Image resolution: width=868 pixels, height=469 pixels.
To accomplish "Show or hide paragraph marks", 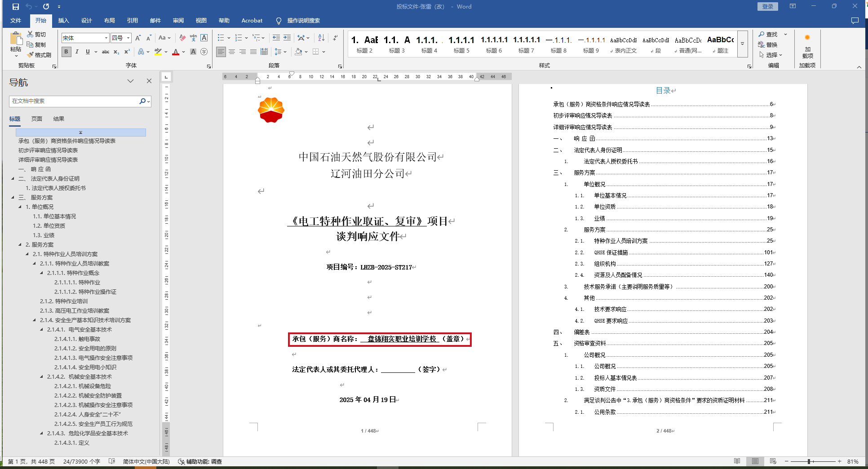I will click(x=335, y=38).
